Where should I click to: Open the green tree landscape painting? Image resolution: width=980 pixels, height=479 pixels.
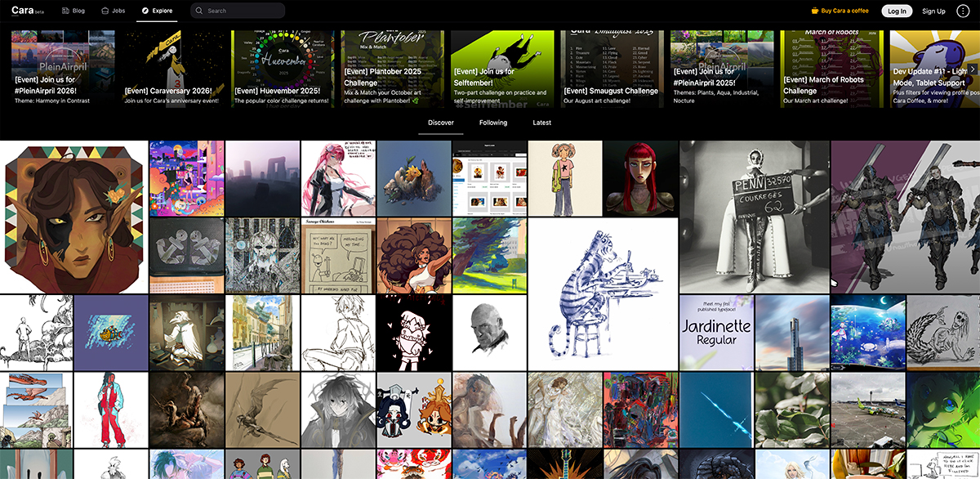coord(489,255)
